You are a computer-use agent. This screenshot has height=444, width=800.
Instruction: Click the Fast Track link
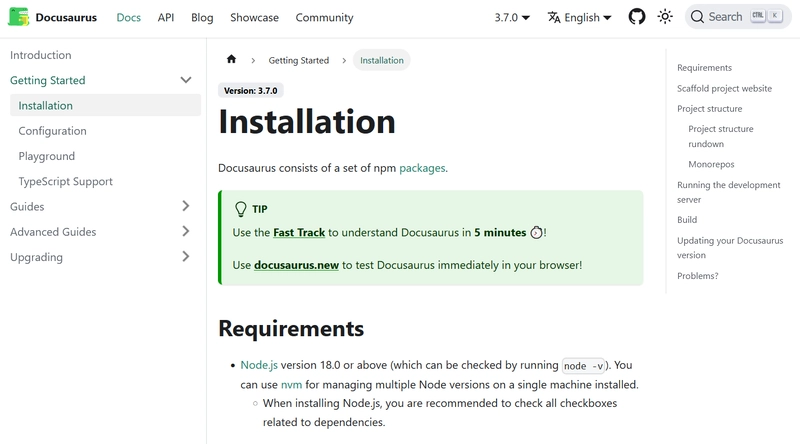coord(299,232)
